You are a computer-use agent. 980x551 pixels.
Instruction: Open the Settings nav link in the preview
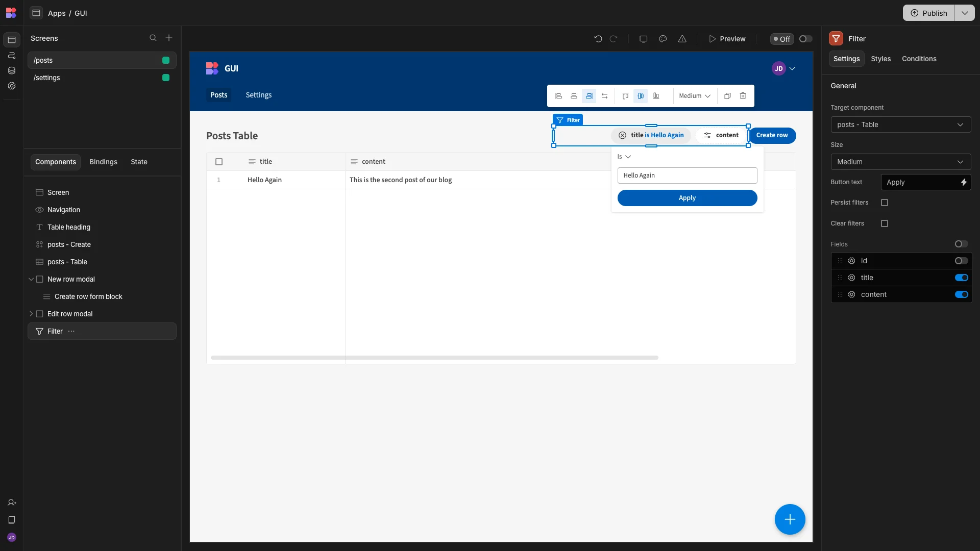[258, 95]
